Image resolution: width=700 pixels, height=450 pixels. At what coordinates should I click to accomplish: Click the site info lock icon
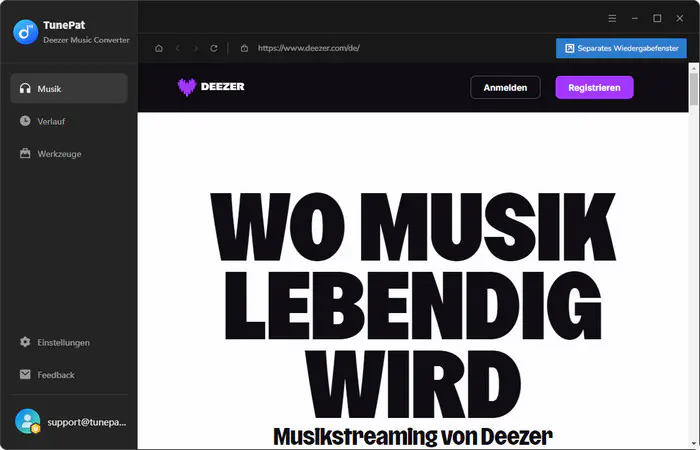244,48
